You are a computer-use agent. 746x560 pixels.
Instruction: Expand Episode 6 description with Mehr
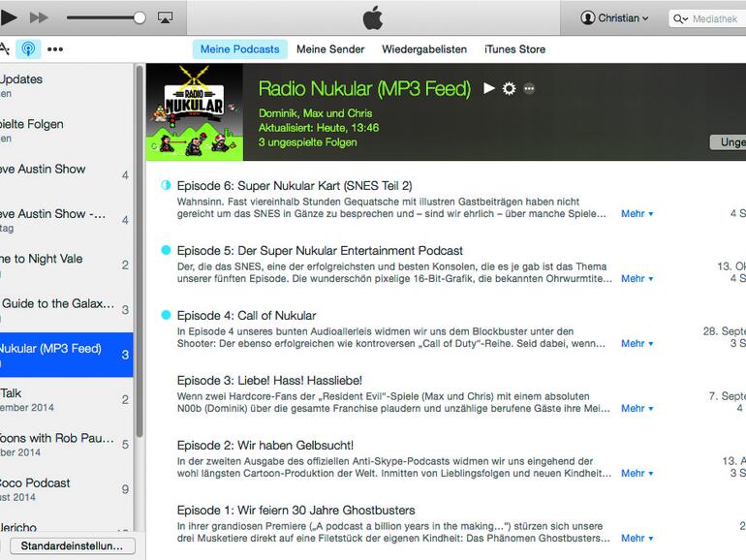click(637, 213)
